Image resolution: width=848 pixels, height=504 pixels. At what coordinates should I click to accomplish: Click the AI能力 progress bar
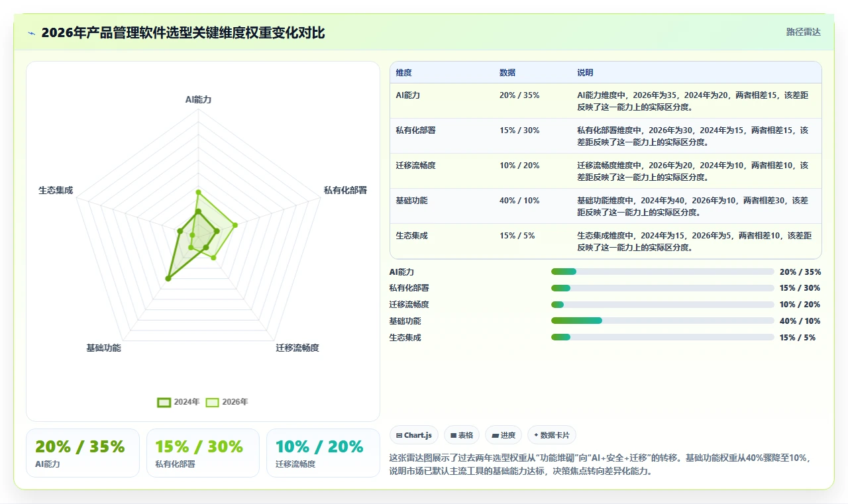[x=662, y=272]
